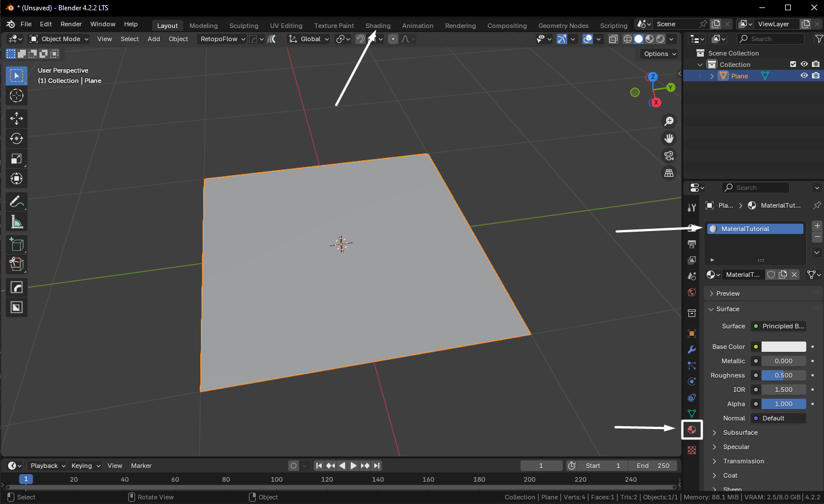Screen dimensions: 824x504
Task: Activate the Annotate pencil tool
Action: (17, 202)
